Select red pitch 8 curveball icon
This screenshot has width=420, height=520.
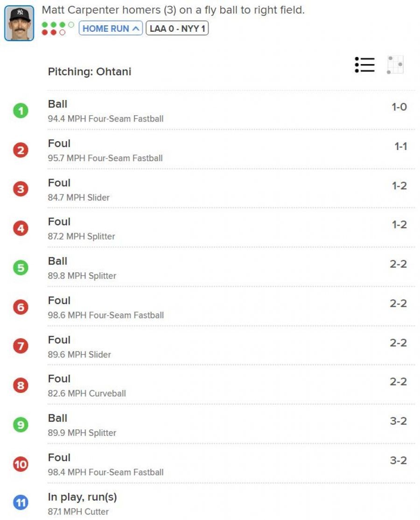coord(21,385)
